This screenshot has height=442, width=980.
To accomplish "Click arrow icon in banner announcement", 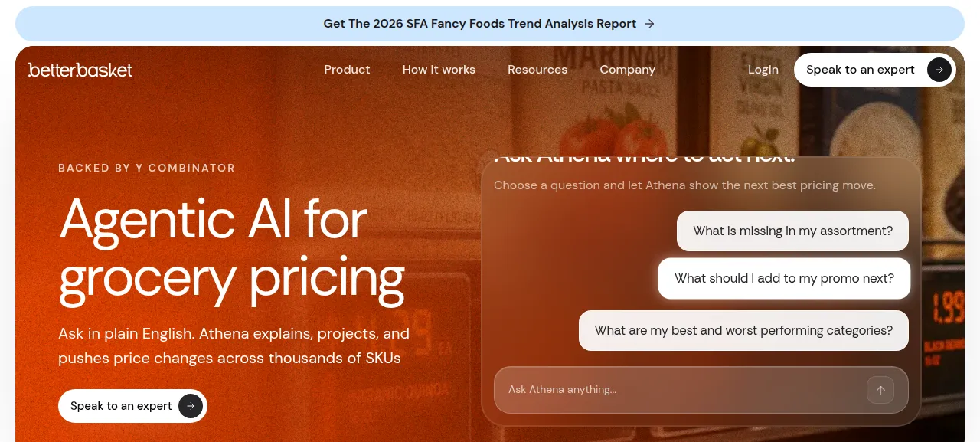I will coord(649,24).
